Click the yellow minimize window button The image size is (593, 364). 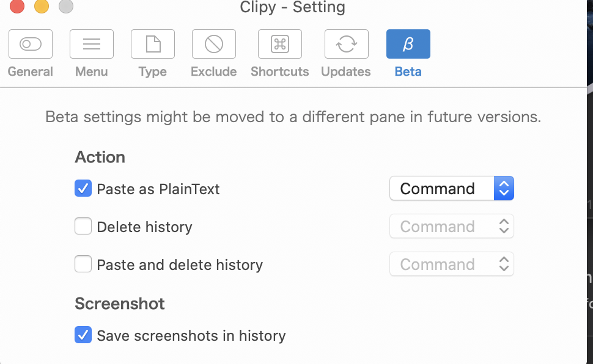(42, 7)
